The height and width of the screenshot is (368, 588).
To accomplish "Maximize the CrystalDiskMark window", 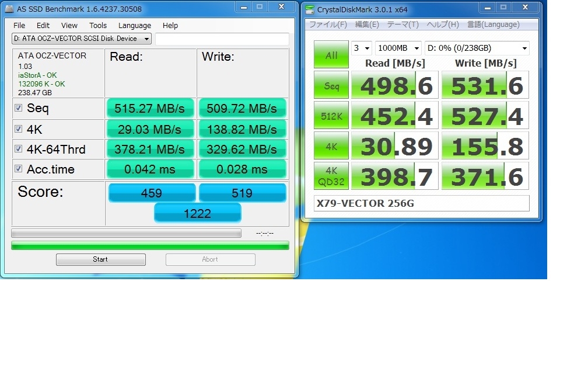I will click(x=503, y=7).
